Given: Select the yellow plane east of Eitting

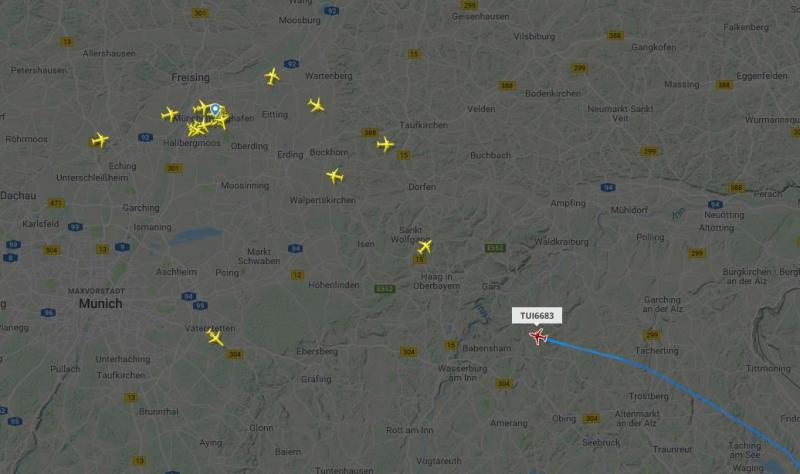Looking at the screenshot, I should tap(316, 105).
